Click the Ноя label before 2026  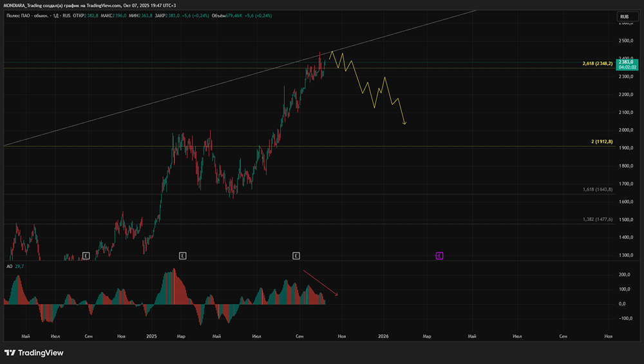pos(342,336)
